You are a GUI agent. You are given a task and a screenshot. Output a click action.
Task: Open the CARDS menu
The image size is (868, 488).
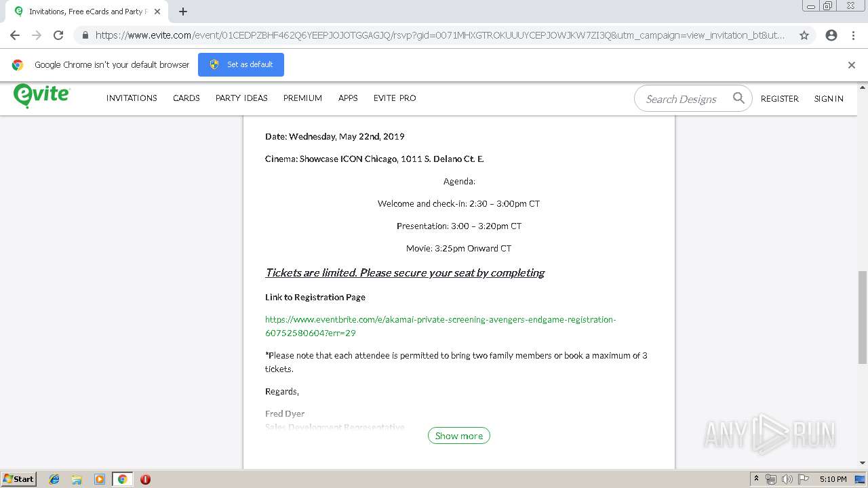coord(186,98)
